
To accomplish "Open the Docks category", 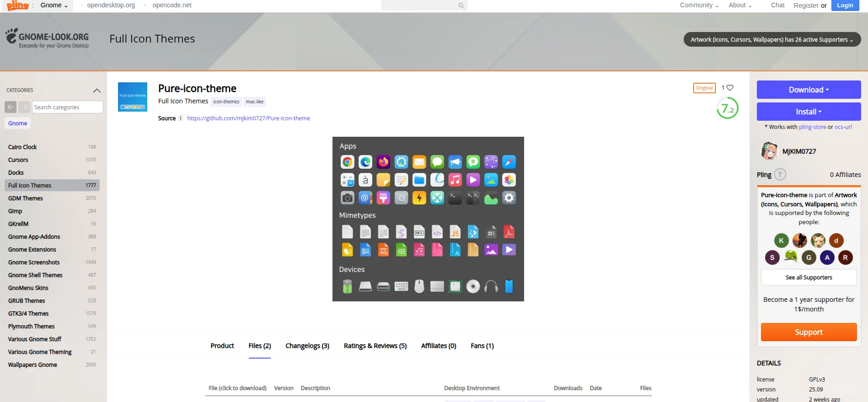I will 52,173.
